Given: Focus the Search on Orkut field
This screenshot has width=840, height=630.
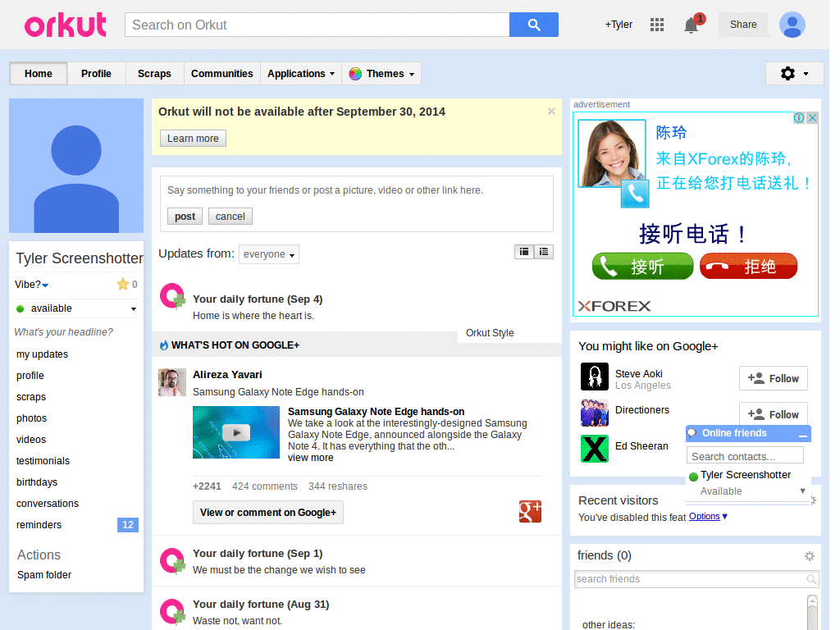Looking at the screenshot, I should [x=317, y=25].
